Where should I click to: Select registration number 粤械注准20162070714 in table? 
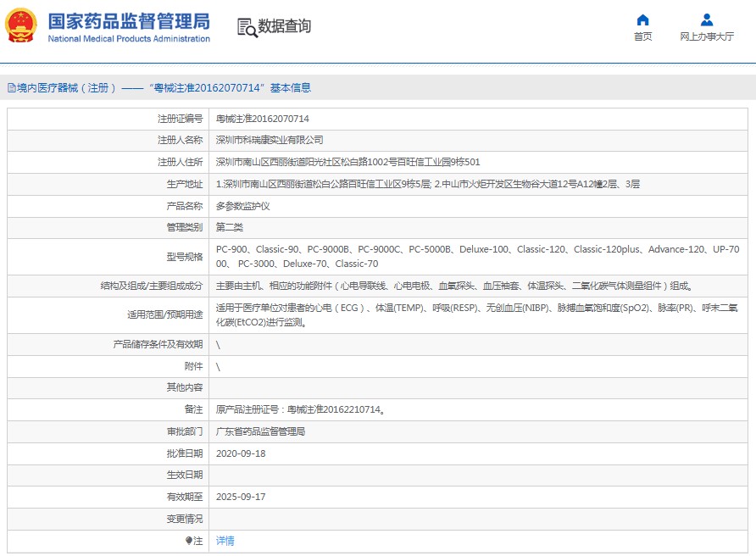point(262,119)
